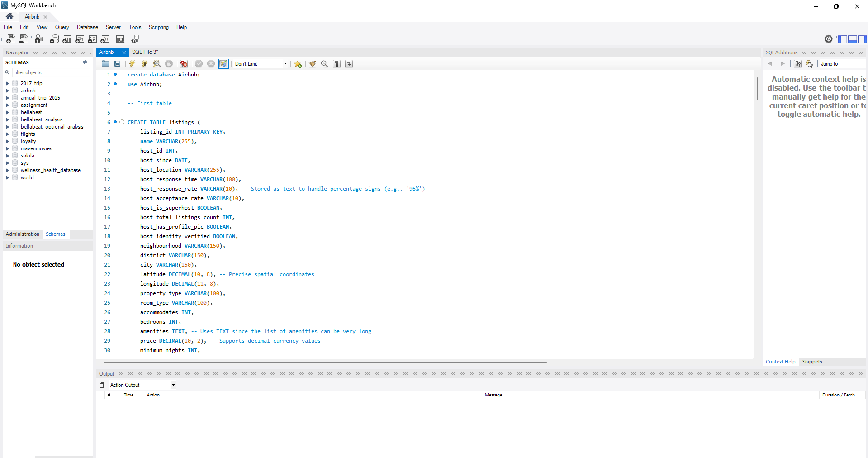Save snippet to favorites star icon
868x458 pixels.
click(x=298, y=64)
